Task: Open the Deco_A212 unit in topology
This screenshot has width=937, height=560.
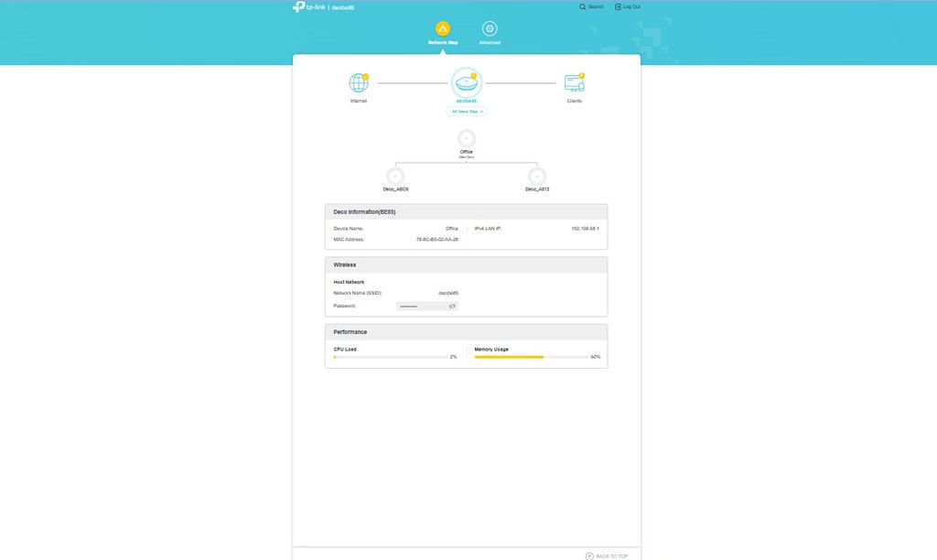Action: [x=536, y=174]
